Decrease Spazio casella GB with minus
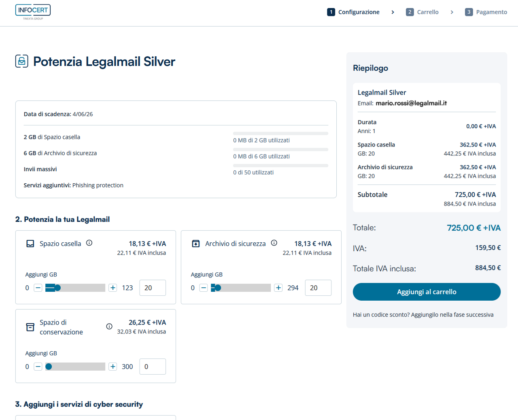This screenshot has height=420, width=518. pos(38,288)
